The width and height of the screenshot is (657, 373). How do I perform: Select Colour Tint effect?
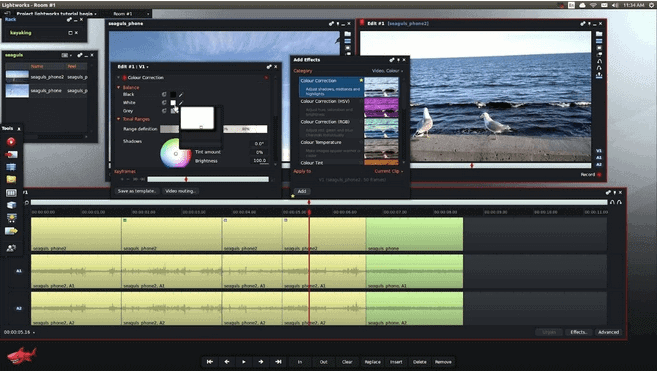349,163
